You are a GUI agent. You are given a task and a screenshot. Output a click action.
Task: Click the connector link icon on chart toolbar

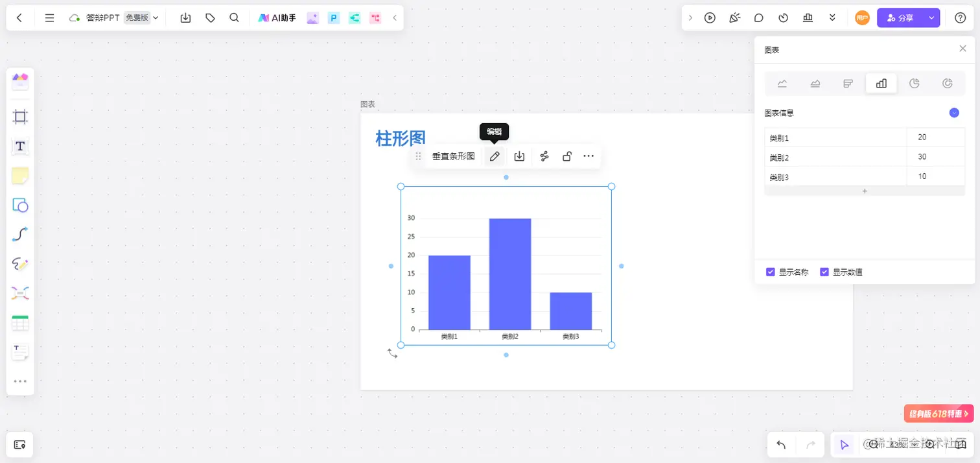pyautogui.click(x=544, y=156)
